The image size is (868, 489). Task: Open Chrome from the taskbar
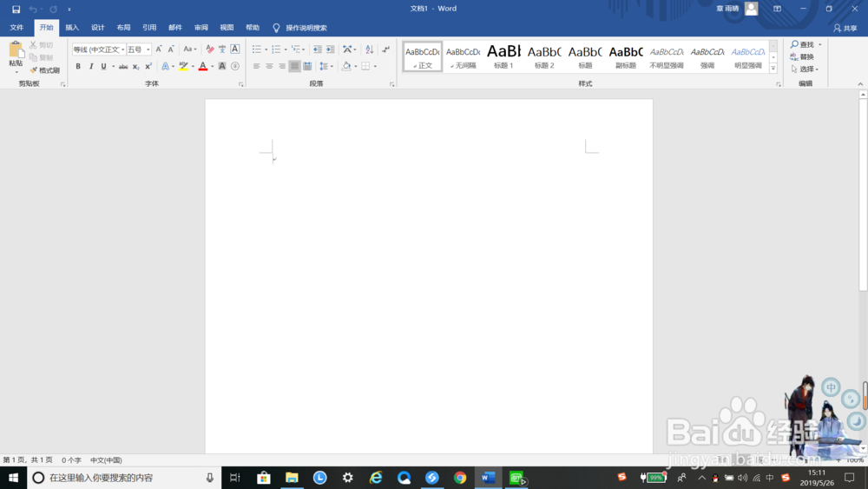460,478
